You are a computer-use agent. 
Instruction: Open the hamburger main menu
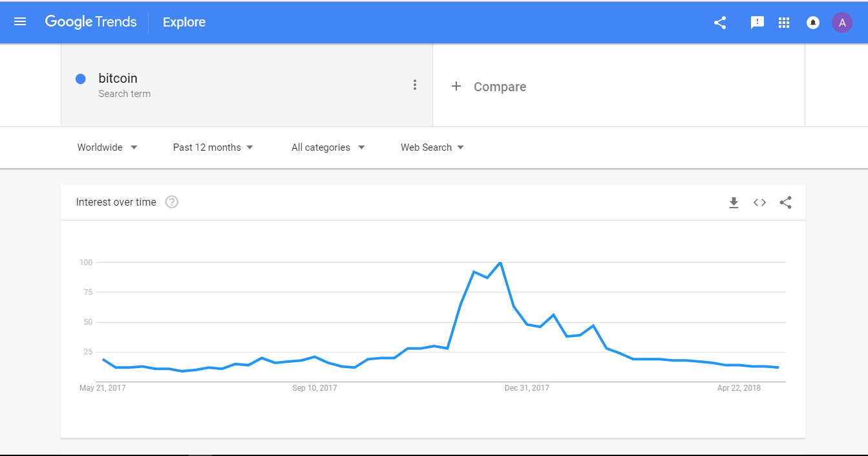click(20, 22)
